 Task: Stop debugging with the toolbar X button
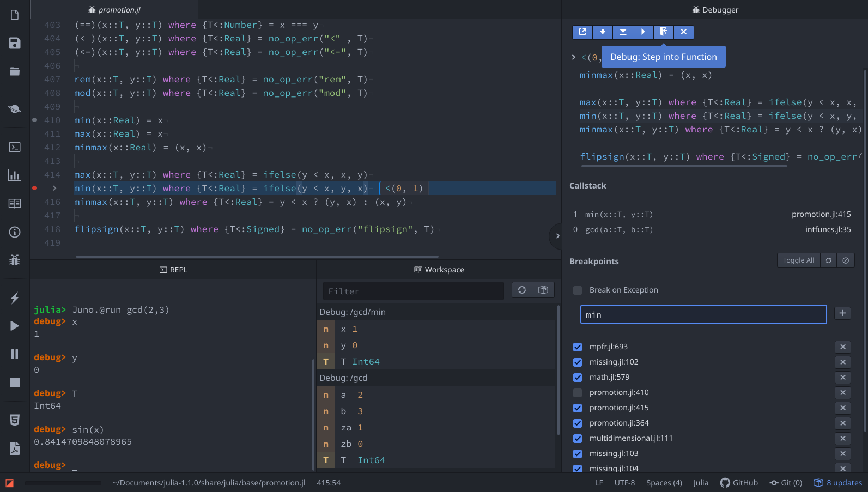683,32
